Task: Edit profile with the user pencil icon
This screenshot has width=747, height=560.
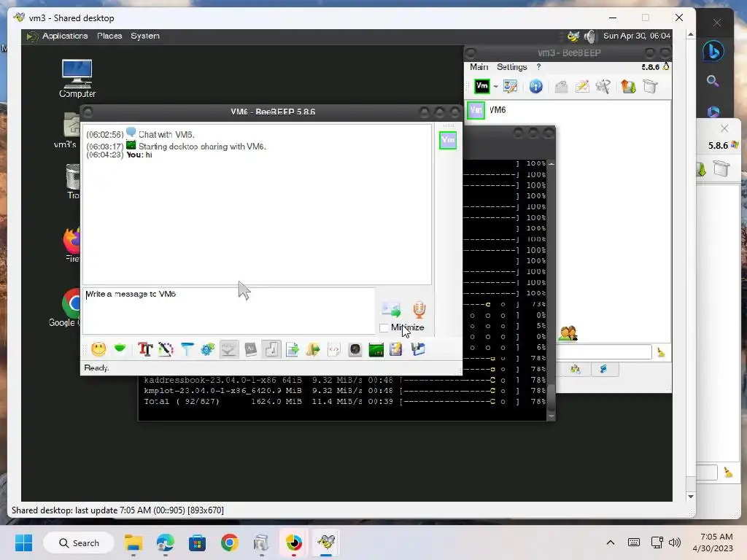Action: (510, 86)
